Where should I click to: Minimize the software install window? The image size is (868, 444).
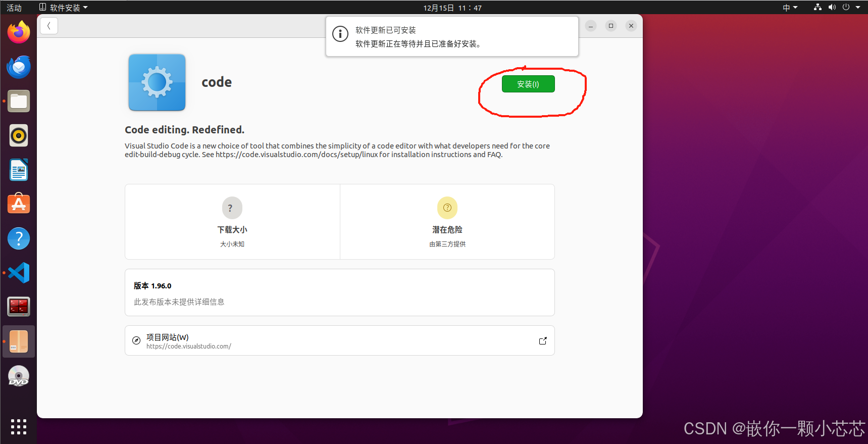coord(591,26)
